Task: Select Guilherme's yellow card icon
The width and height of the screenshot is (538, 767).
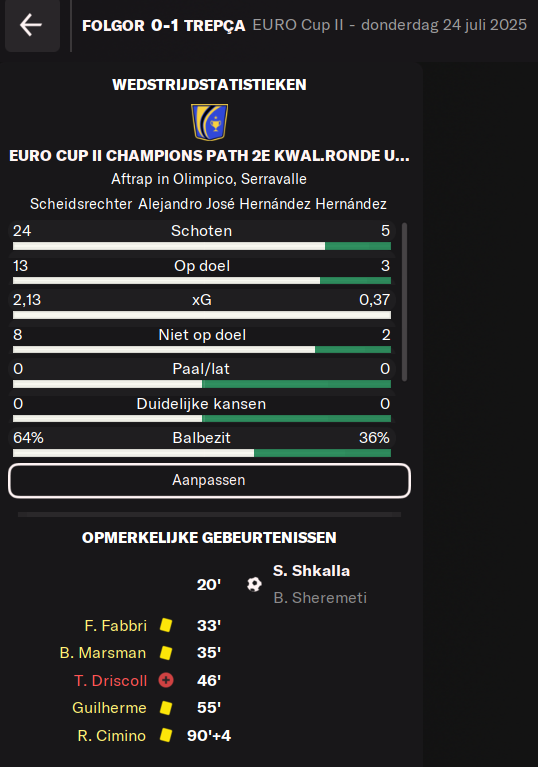Action: (166, 707)
